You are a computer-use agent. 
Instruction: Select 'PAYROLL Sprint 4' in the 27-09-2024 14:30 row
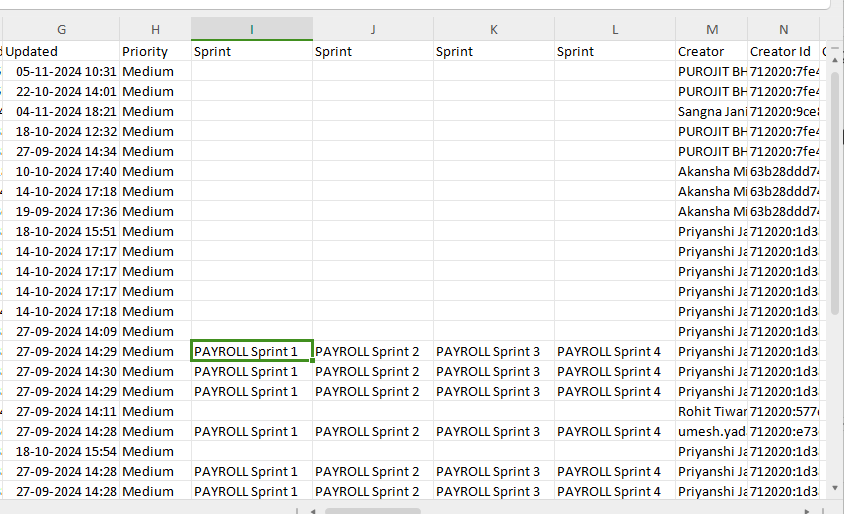tap(615, 371)
